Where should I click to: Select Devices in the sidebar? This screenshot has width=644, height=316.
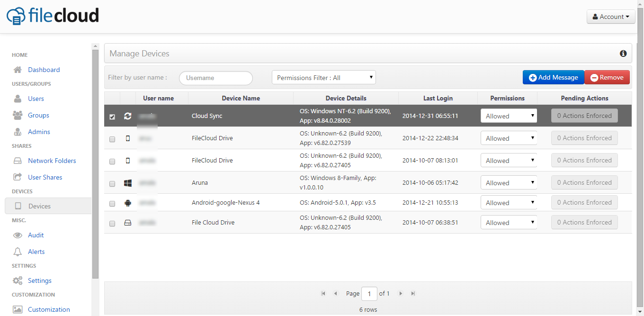[40, 206]
